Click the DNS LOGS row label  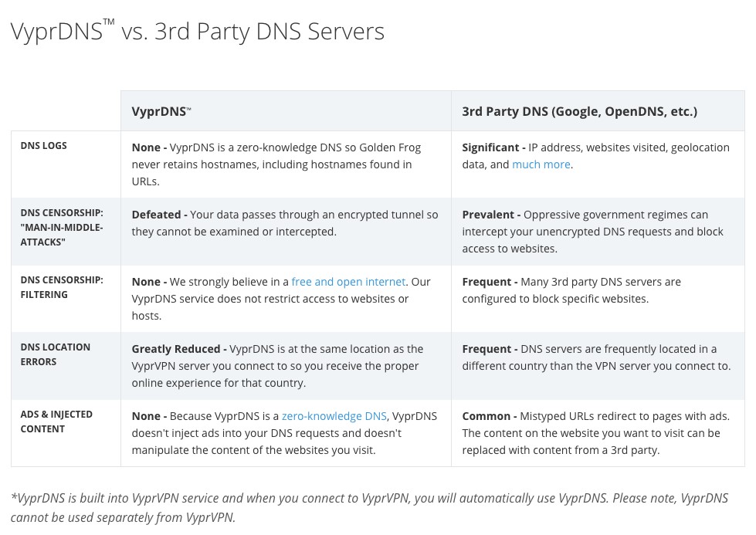(43, 146)
